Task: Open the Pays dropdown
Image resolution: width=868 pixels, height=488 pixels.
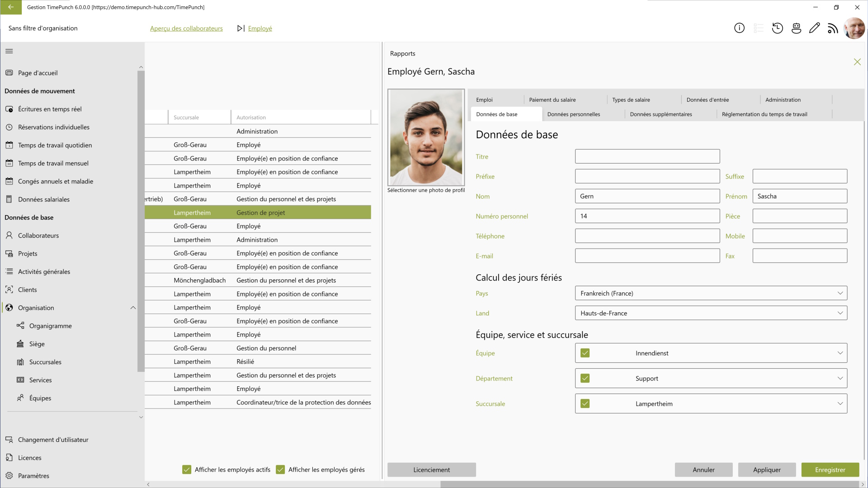Action: (x=711, y=293)
